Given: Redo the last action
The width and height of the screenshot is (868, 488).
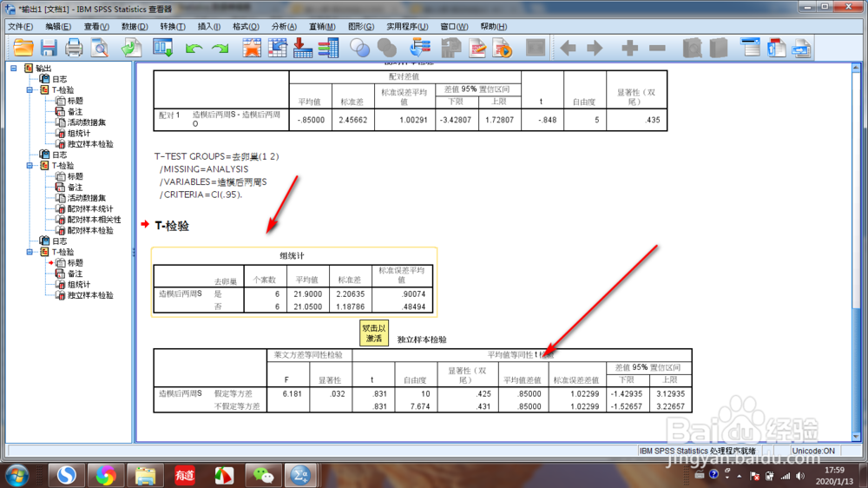Looking at the screenshot, I should pos(220,49).
